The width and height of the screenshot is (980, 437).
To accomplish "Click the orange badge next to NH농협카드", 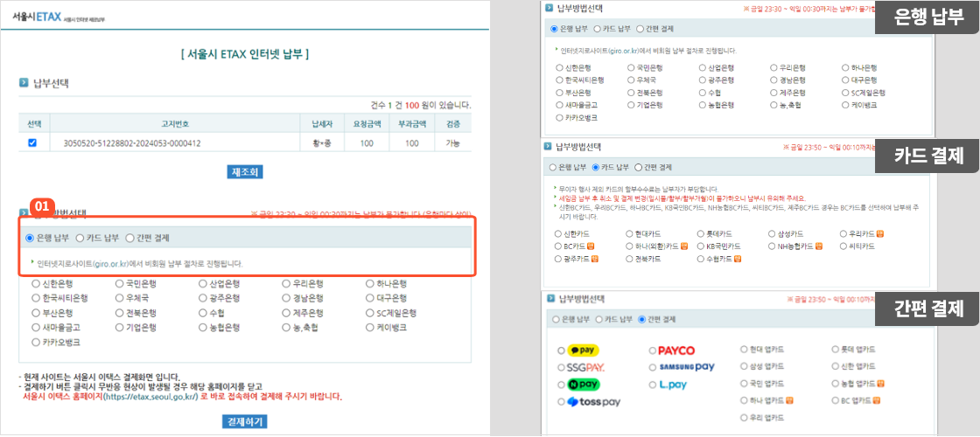I will coord(818,246).
